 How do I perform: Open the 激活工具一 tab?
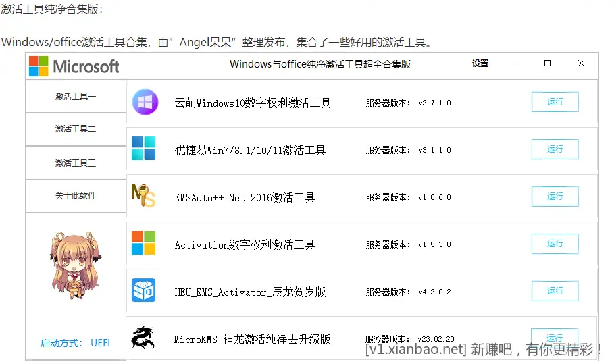[x=76, y=97]
